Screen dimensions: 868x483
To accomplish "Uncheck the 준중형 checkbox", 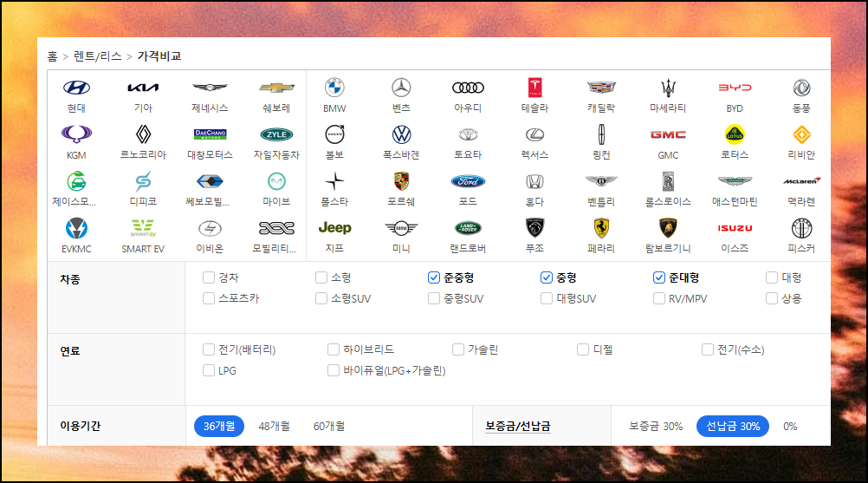I will 434,277.
